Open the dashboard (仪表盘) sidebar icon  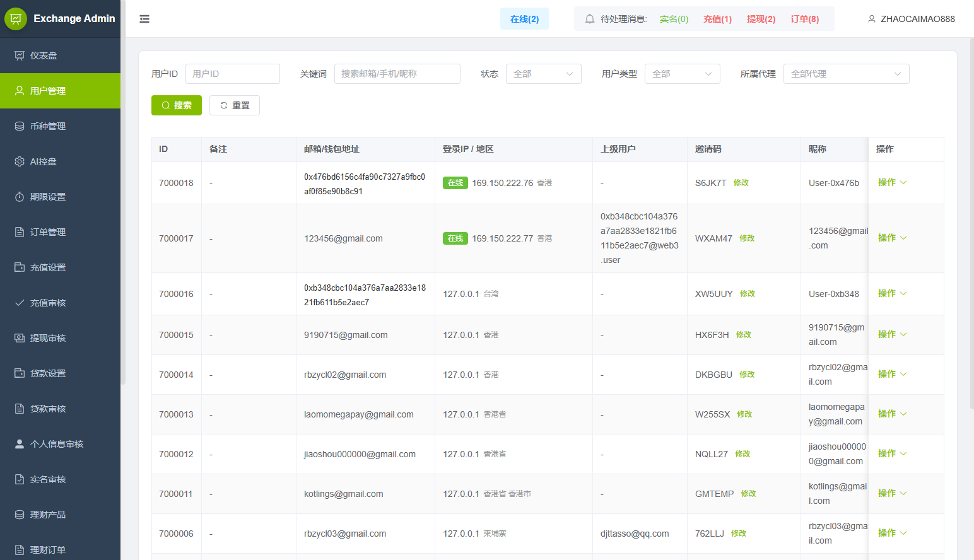click(x=20, y=55)
